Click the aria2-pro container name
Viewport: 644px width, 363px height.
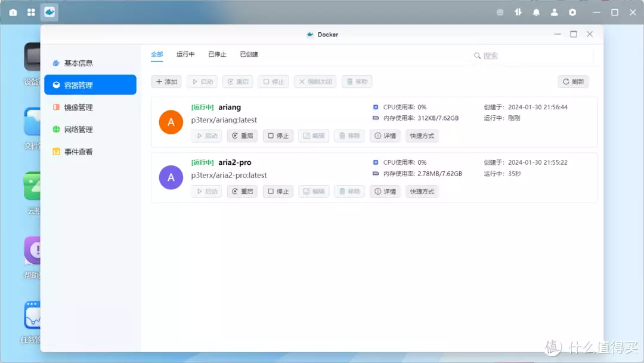[x=234, y=162]
